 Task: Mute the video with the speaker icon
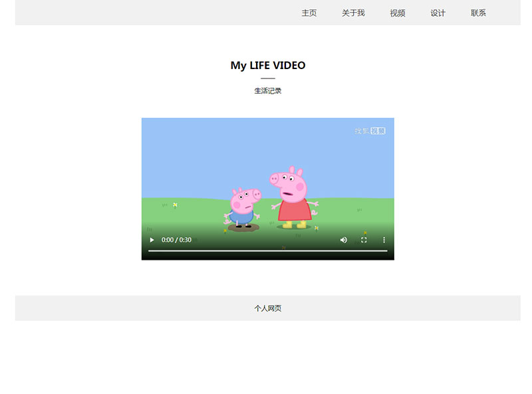344,240
